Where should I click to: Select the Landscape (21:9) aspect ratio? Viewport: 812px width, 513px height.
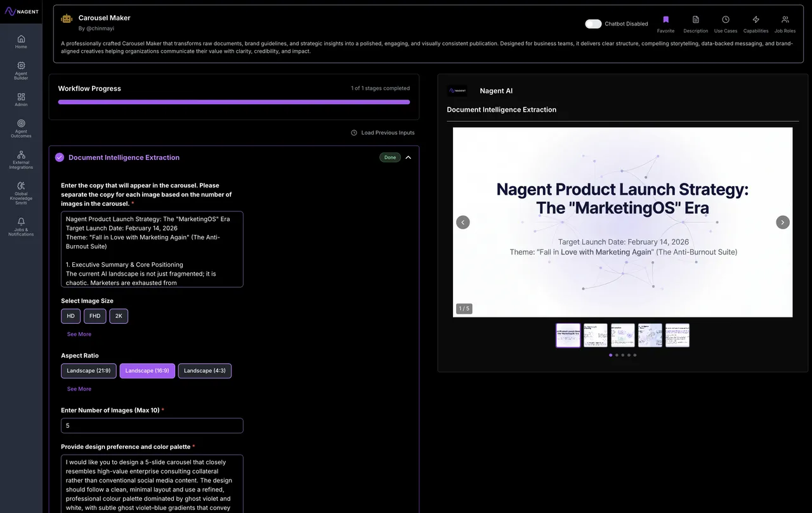pyautogui.click(x=89, y=371)
